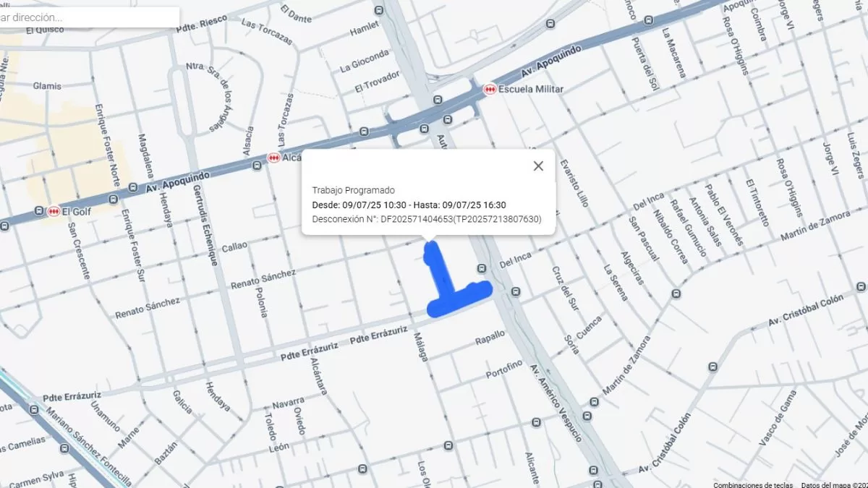Select bus stop icon left of Alcántara metro
868x488 pixels.
pos(257,166)
